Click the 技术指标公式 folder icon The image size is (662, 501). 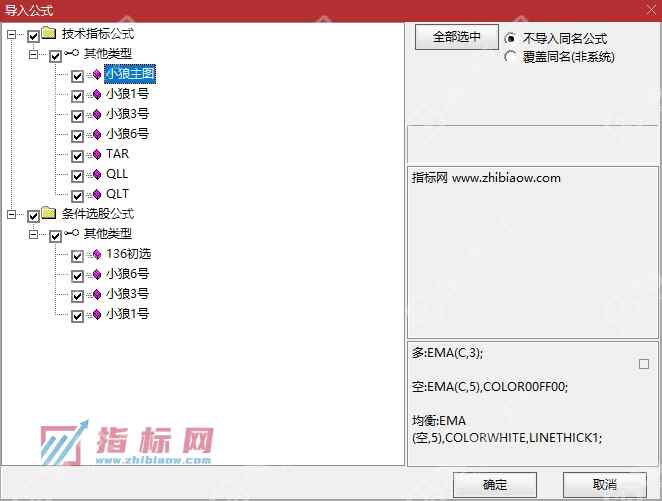(49, 33)
